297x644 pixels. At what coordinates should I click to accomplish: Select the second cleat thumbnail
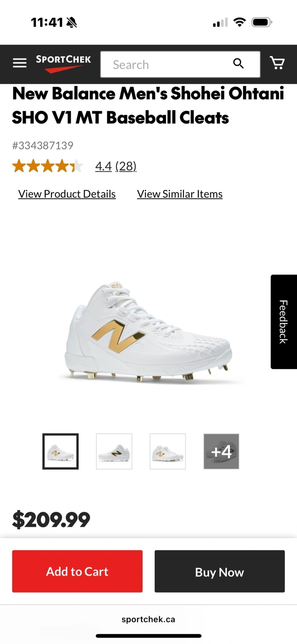pyautogui.click(x=114, y=451)
